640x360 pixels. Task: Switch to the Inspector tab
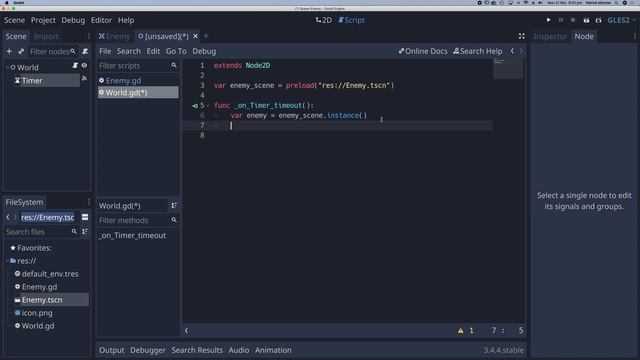(x=550, y=36)
